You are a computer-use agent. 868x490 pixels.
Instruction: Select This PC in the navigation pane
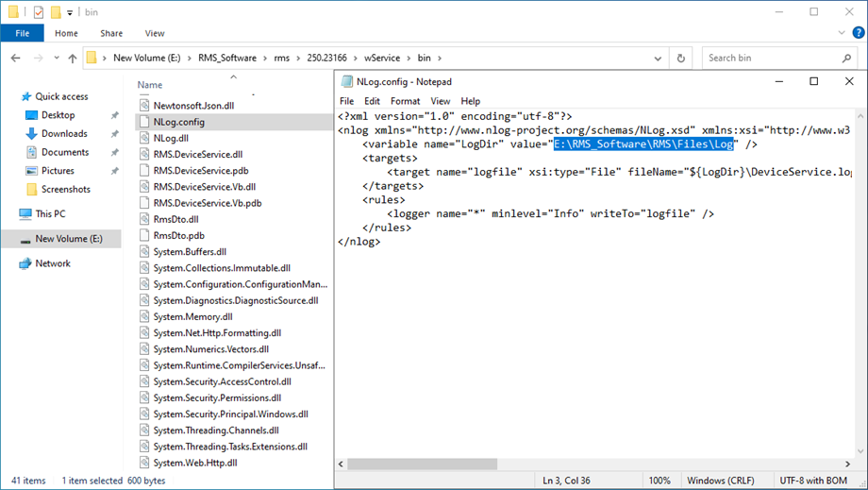tap(50, 213)
